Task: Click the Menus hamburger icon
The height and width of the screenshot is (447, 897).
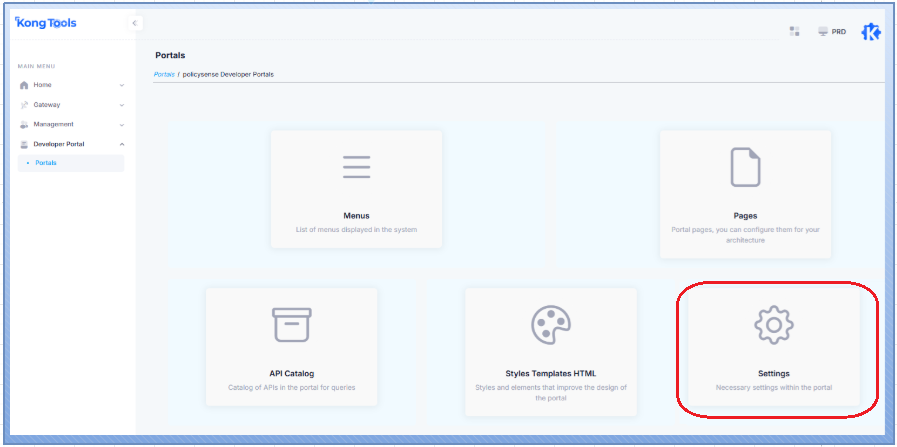Action: tap(356, 167)
